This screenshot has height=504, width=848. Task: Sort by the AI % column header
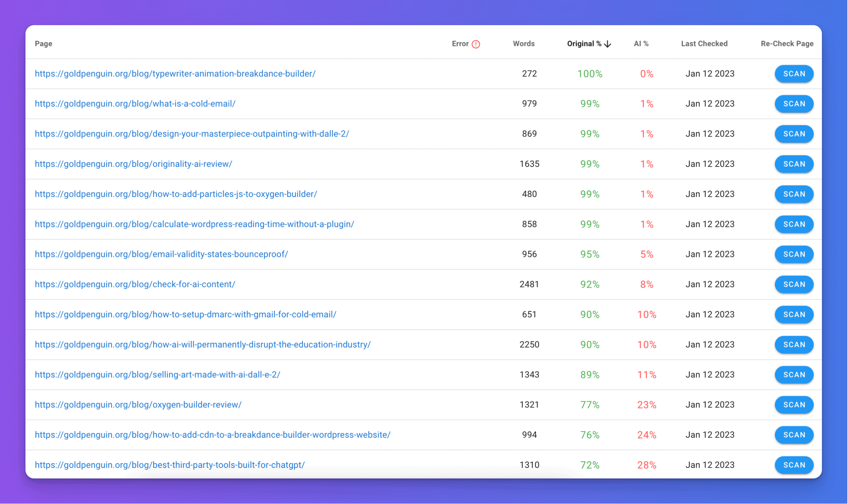coord(641,44)
